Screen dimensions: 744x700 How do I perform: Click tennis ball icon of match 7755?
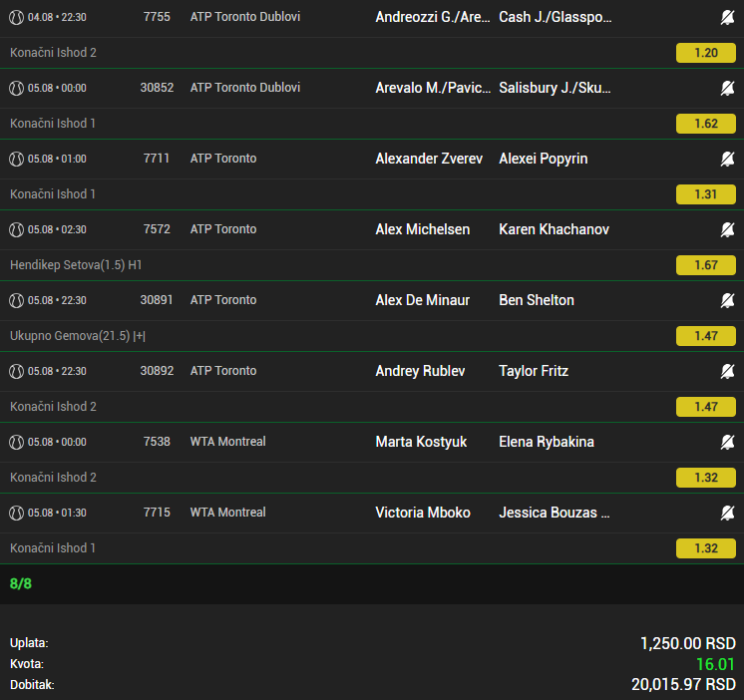click(16, 18)
